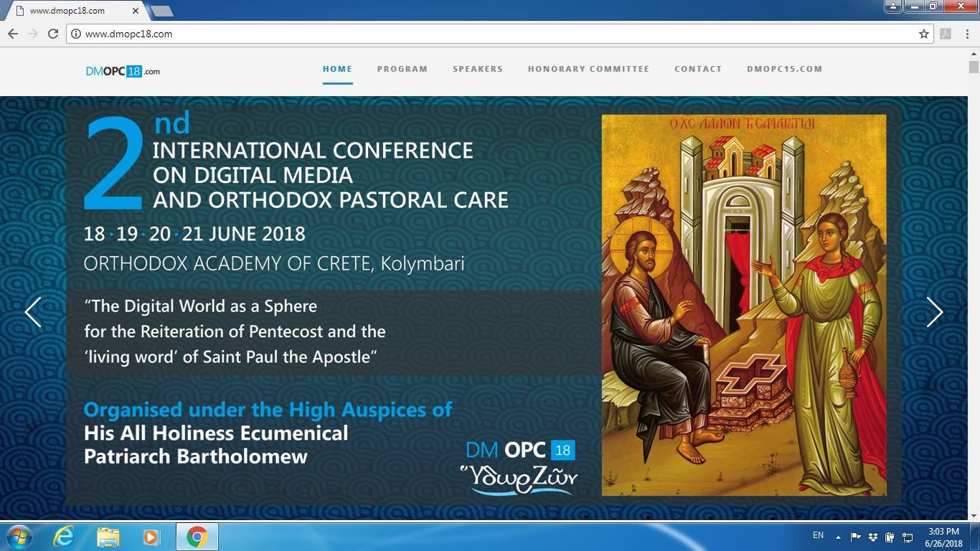980x551 pixels.
Task: Reload the dmopc18.com page
Action: (52, 33)
